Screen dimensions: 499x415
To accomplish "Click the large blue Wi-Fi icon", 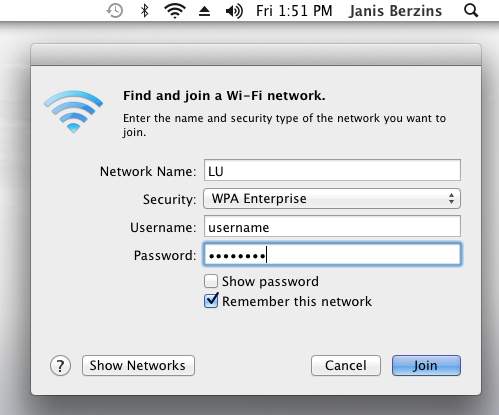I will (x=74, y=112).
